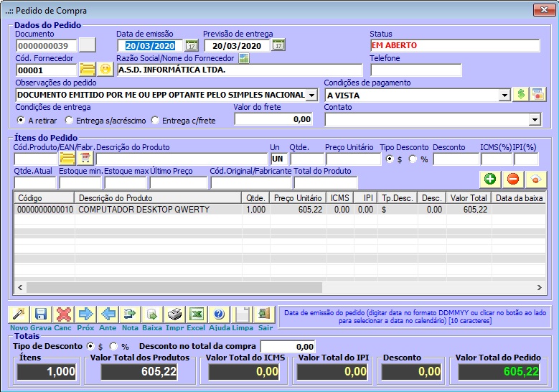Open product search list icon
The width and height of the screenshot is (559, 392).
pos(67,158)
